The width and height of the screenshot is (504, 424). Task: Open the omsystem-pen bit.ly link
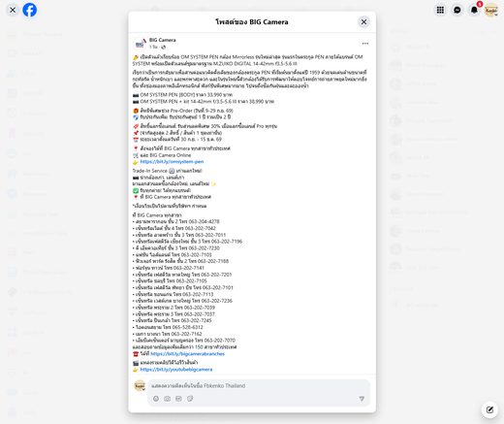click(172, 162)
